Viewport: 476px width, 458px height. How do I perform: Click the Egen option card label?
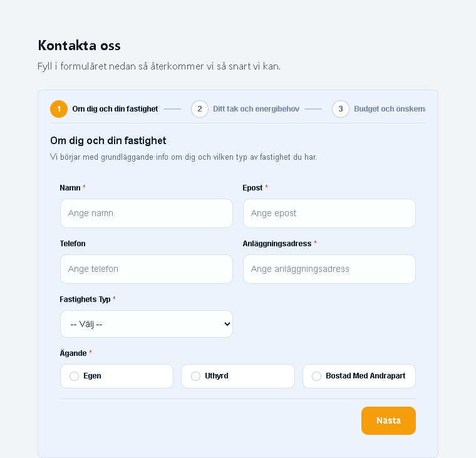(92, 376)
